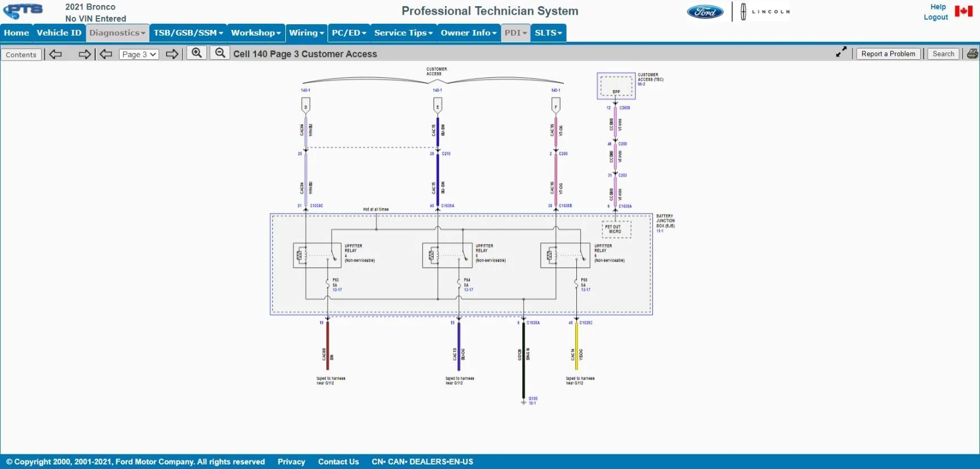The height and width of the screenshot is (469, 980).
Task: Click the 140-1 reference above connector E
Action: [x=438, y=90]
